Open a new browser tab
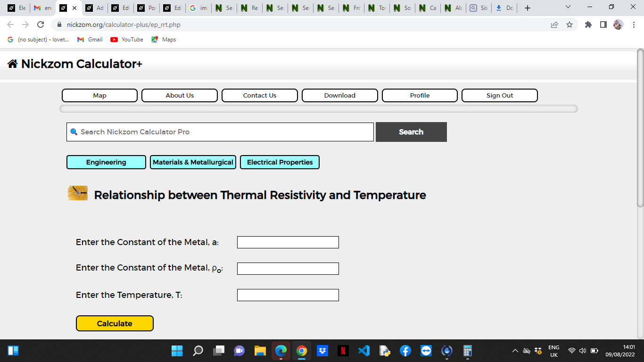 pos(528,8)
